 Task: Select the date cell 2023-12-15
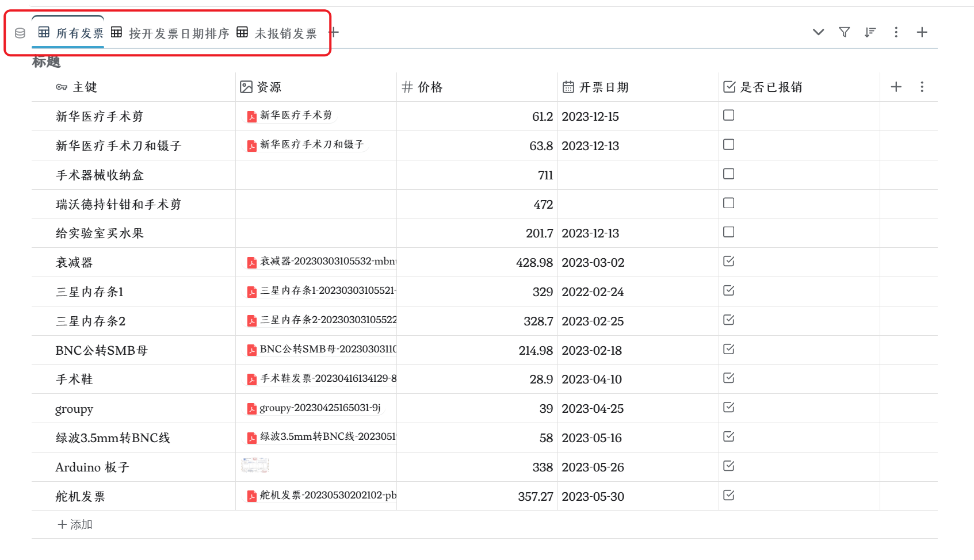click(639, 116)
